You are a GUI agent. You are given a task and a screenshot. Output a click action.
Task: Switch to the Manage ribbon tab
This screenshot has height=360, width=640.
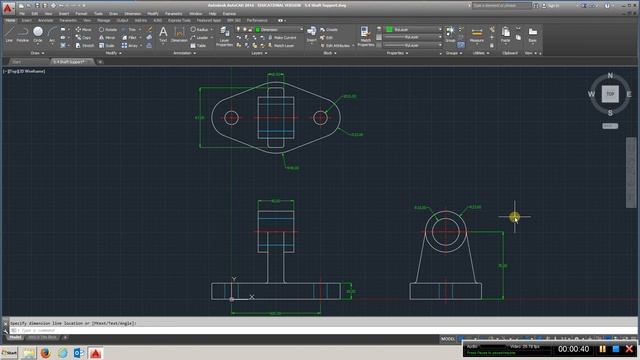pyautogui.click(x=104, y=20)
